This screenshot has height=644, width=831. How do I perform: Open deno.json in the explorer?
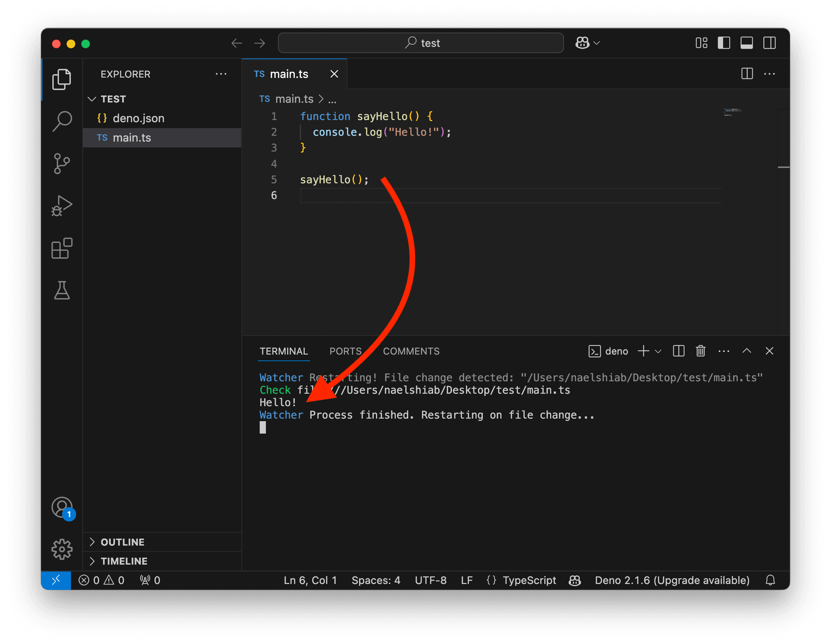point(162,118)
